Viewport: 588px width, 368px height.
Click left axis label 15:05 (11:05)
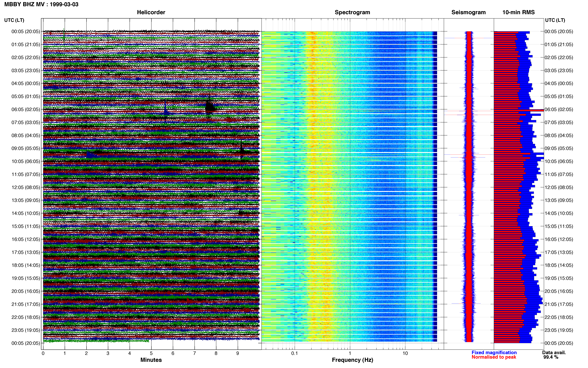pos(26,226)
